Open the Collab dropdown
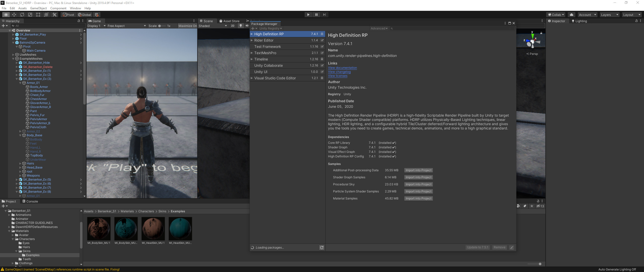The width and height of the screenshot is (644, 272). [556, 15]
